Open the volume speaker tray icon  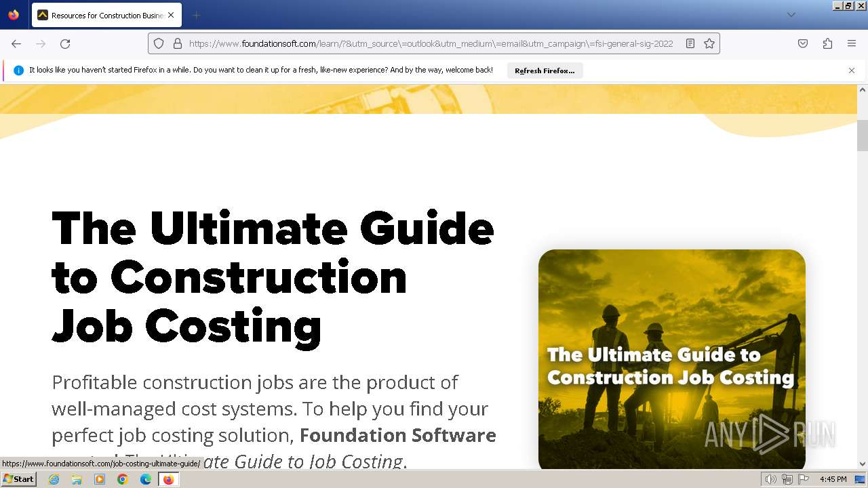click(770, 479)
